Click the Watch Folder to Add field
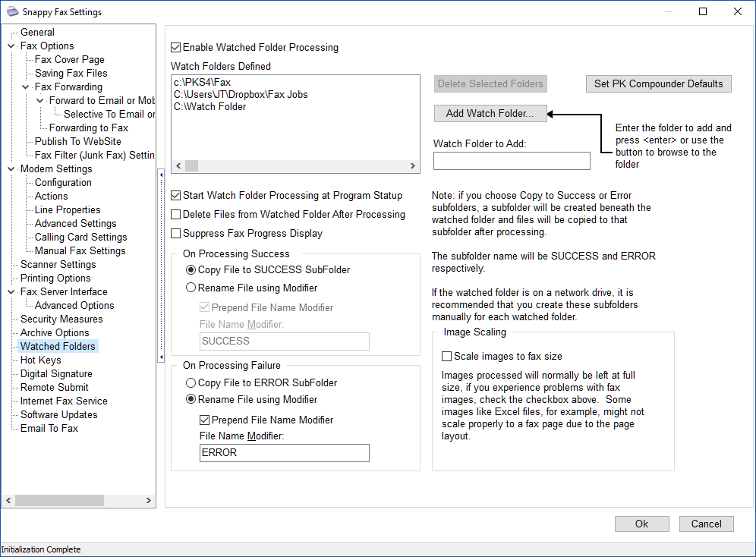 pyautogui.click(x=512, y=161)
